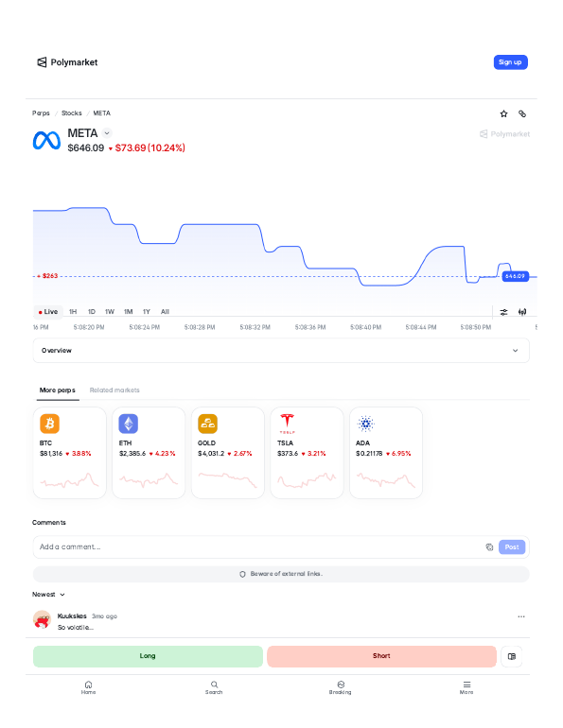
Task: Select the 1Y chart range
Action: [147, 312]
